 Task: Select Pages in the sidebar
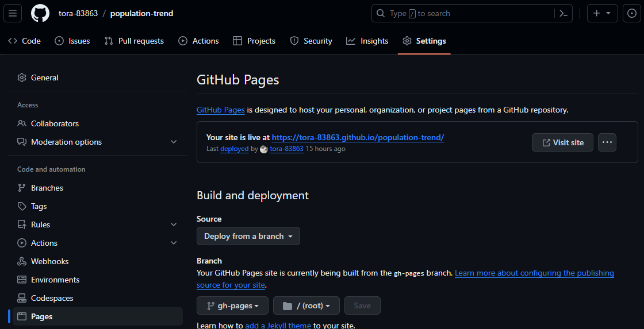tap(98, 317)
